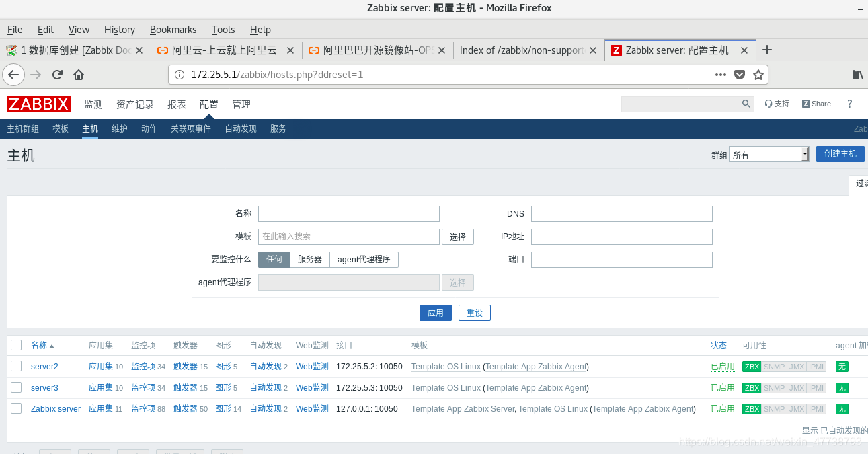Screen dimensions: 868x454
Task: Click ZBX availability badge for server2
Action: [x=752, y=367]
